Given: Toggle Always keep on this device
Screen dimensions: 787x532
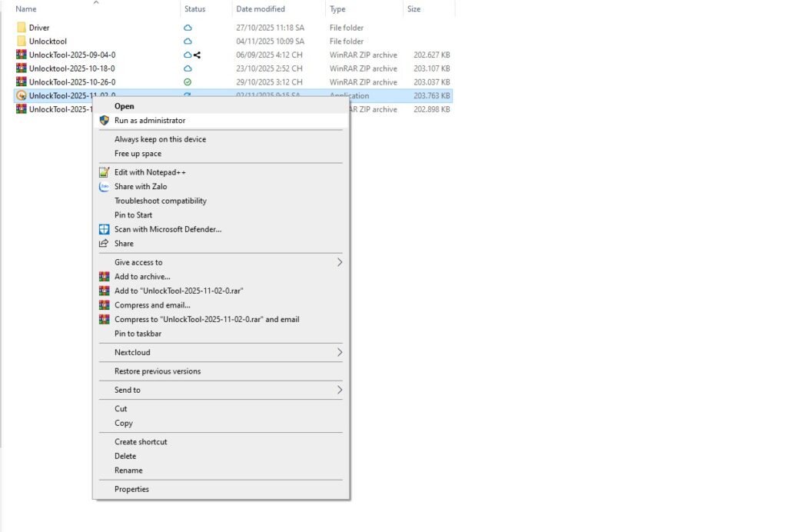Looking at the screenshot, I should coord(160,139).
